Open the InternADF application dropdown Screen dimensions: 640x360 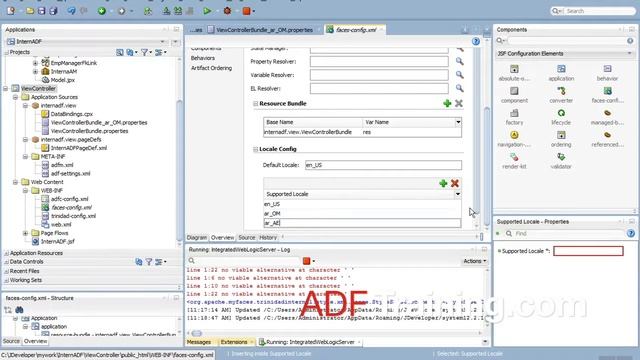tap(163, 42)
